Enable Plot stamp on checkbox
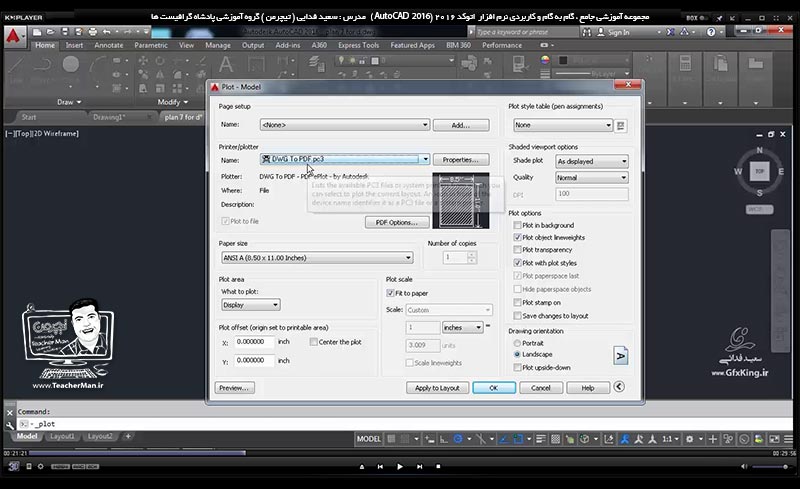The width and height of the screenshot is (800, 489). [517, 302]
